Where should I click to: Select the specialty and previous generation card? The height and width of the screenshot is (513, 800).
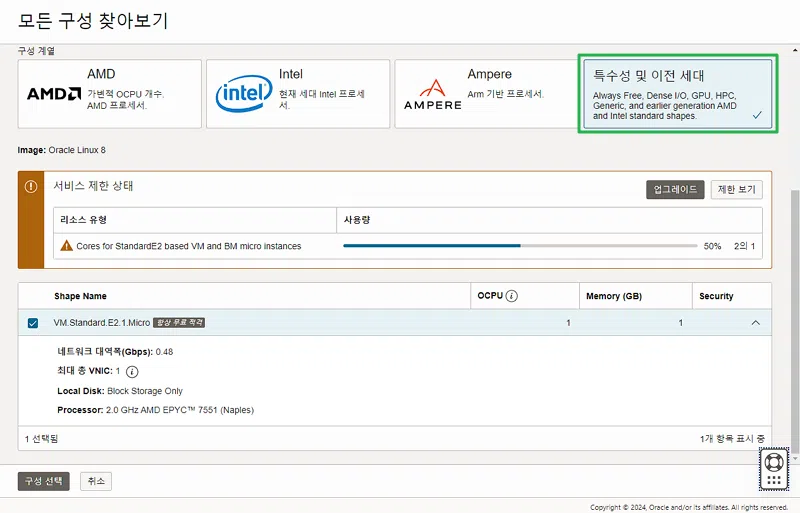[x=678, y=94]
